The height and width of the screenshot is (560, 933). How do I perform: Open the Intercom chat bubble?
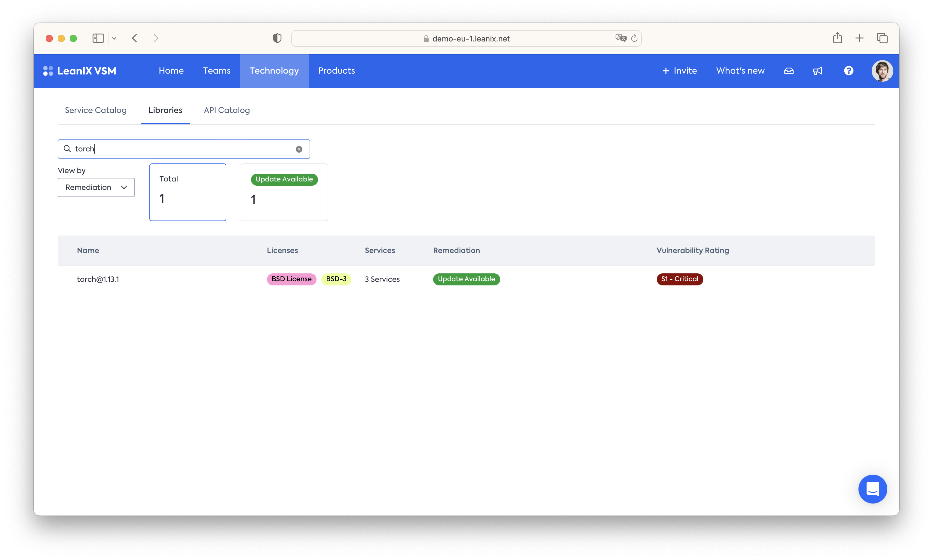(x=873, y=489)
